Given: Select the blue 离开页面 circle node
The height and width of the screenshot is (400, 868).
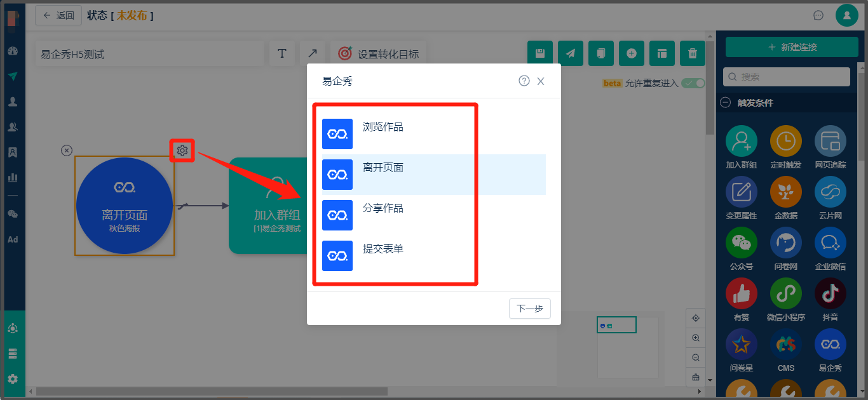Looking at the screenshot, I should coord(125,206).
